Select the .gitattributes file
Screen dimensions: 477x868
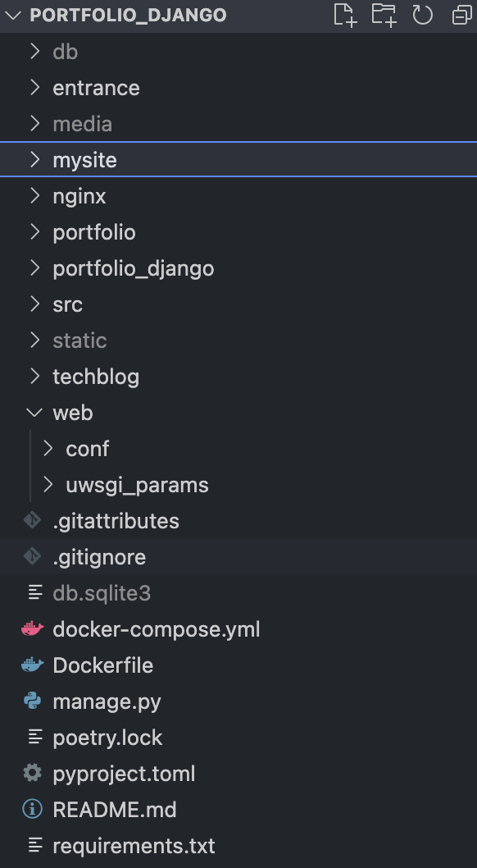coord(115,520)
